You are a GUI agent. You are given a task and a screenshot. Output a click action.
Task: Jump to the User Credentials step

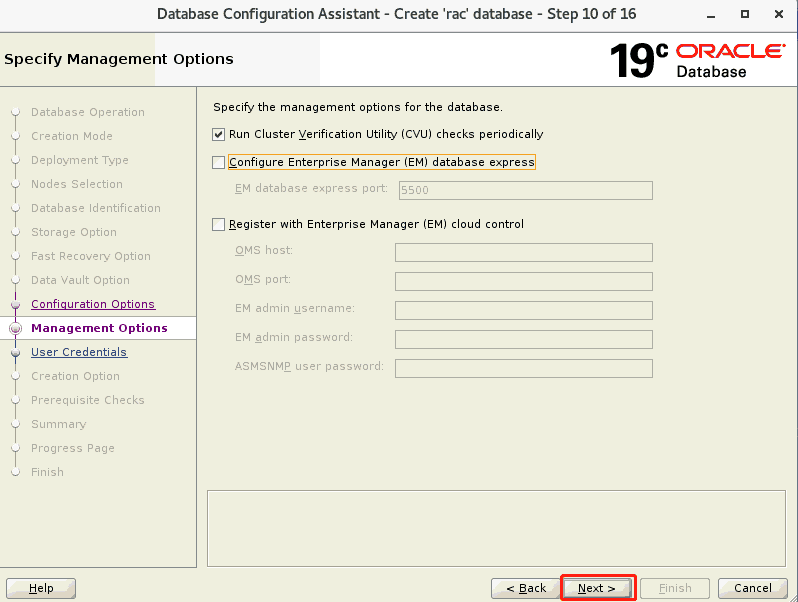click(79, 352)
